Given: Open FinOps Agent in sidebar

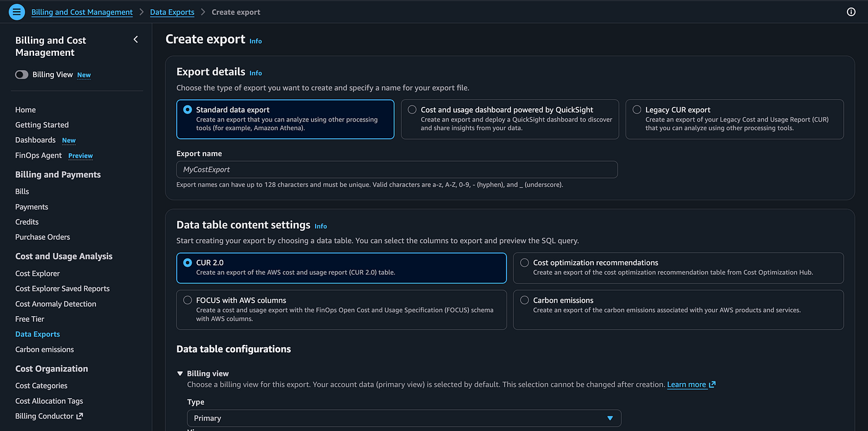Looking at the screenshot, I should (x=38, y=155).
